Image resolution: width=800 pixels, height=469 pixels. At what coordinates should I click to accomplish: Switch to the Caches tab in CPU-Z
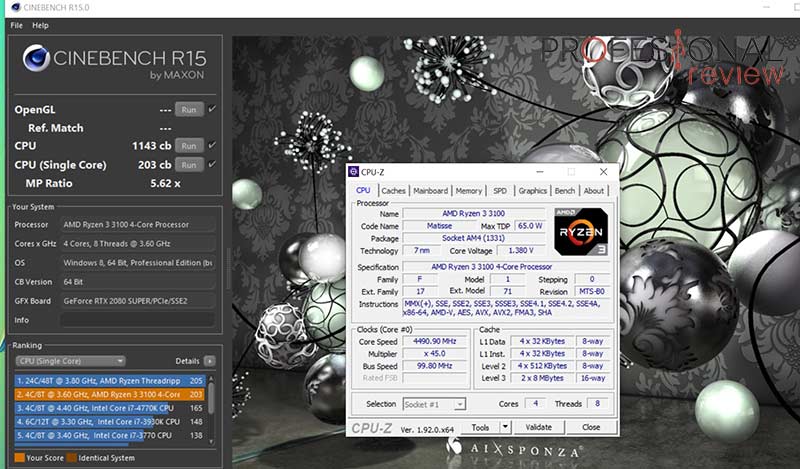coord(393,190)
